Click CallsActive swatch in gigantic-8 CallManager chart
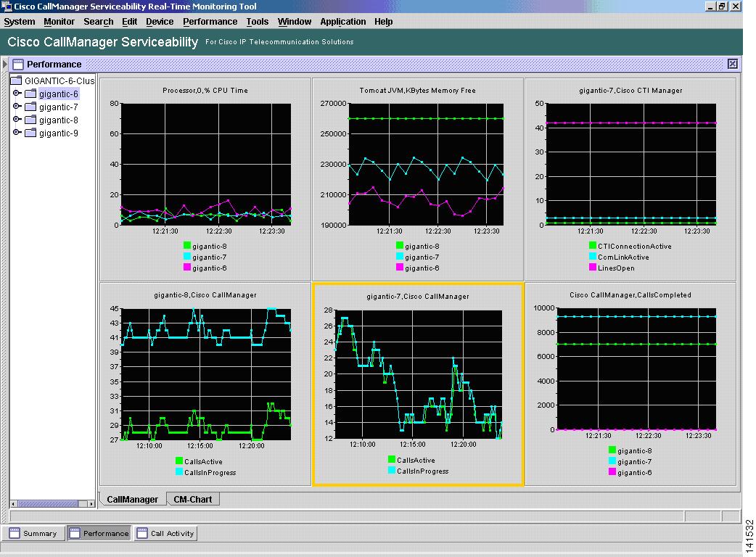Screen dimensions: 756x557 pos(179,461)
